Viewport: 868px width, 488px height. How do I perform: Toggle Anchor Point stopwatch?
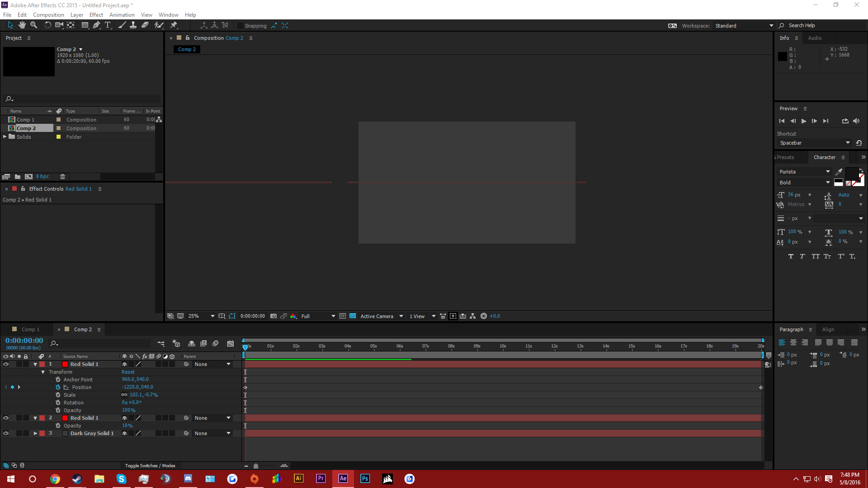click(x=58, y=380)
